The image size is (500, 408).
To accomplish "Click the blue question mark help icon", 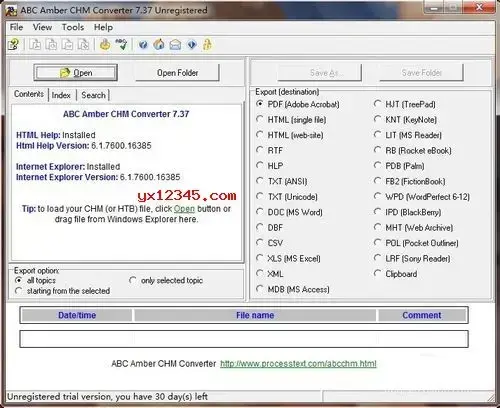I will coord(143,44).
